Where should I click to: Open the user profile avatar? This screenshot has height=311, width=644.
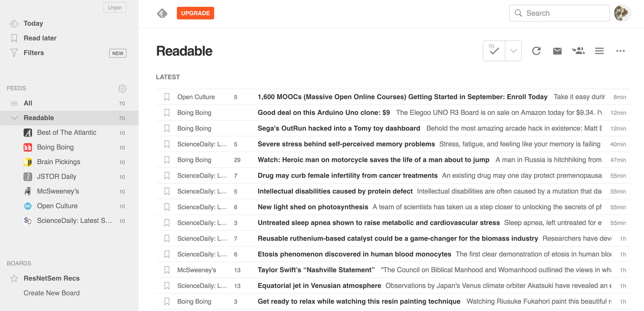pos(622,13)
